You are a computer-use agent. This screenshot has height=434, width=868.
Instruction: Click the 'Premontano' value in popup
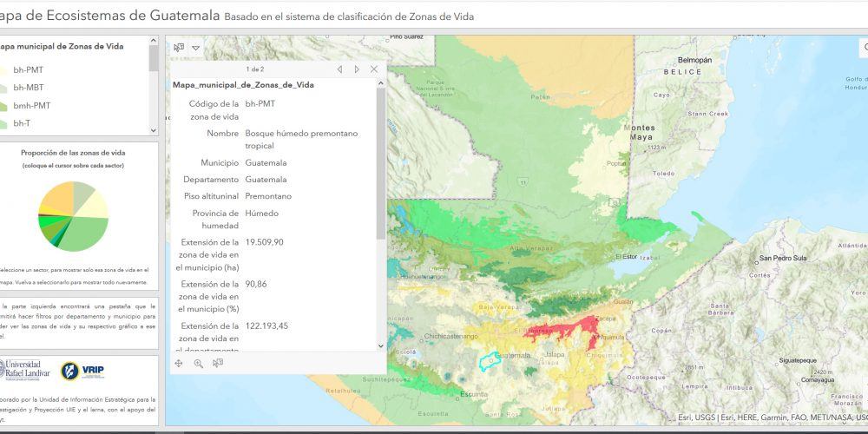pyautogui.click(x=268, y=196)
